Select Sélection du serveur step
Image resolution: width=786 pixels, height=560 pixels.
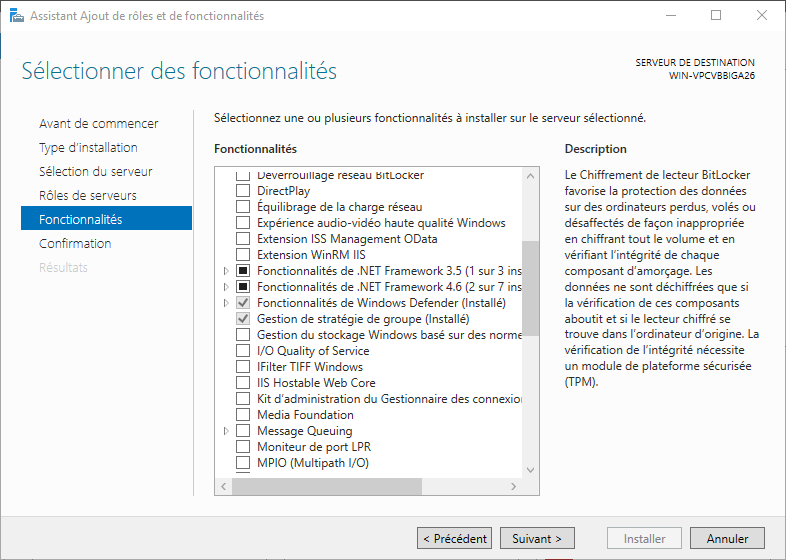coord(96,171)
